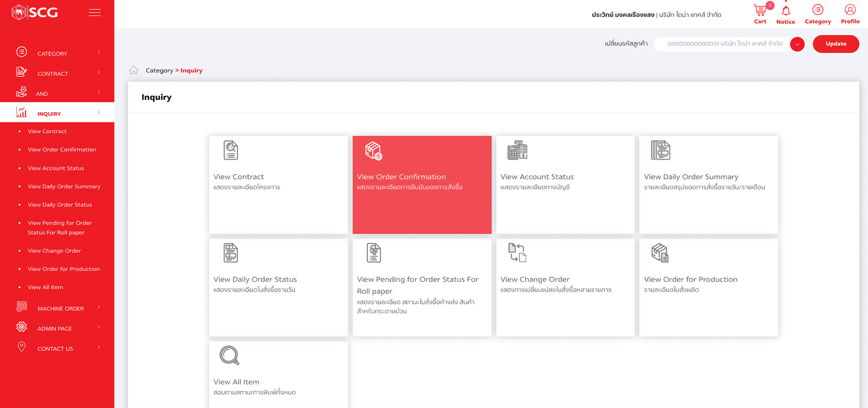This screenshot has width=868, height=408.
Task: Click Category in the breadcrumb
Action: (x=159, y=71)
